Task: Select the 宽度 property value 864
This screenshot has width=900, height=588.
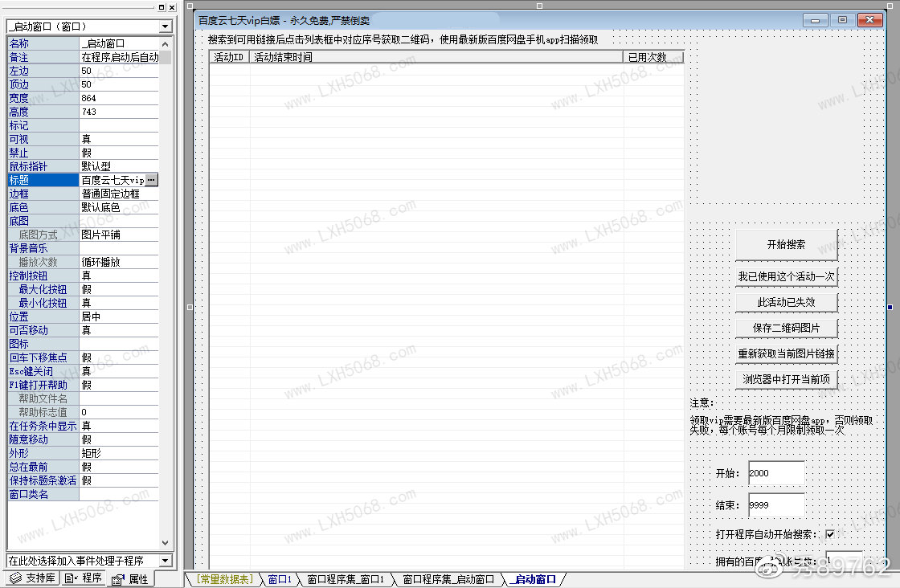Action: pos(119,98)
